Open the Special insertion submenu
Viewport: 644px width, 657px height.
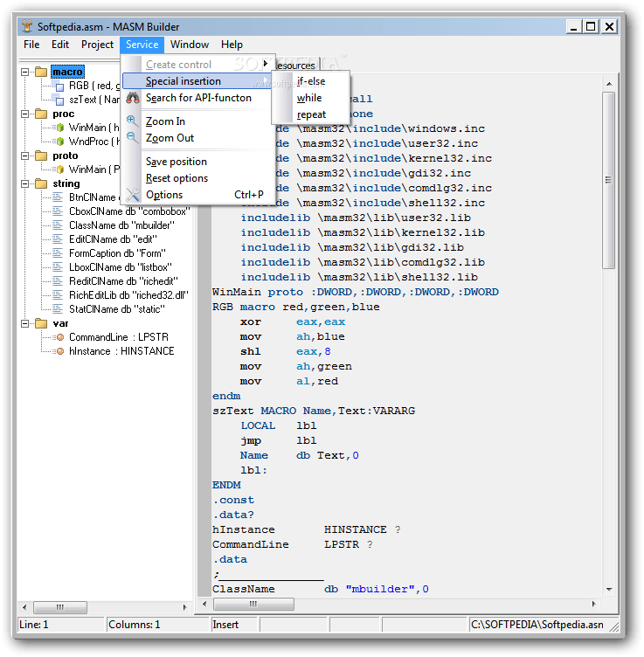(x=198, y=81)
